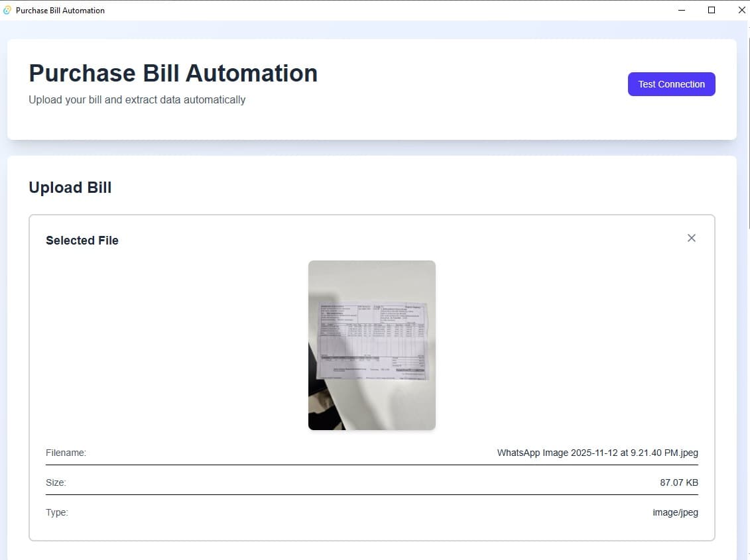Click the 'Upload your bill' subtitle text
This screenshot has width=750, height=560.
(x=137, y=100)
